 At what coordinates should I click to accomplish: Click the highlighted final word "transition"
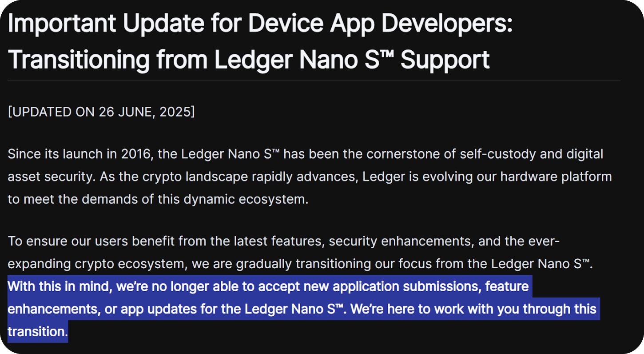click(x=36, y=331)
